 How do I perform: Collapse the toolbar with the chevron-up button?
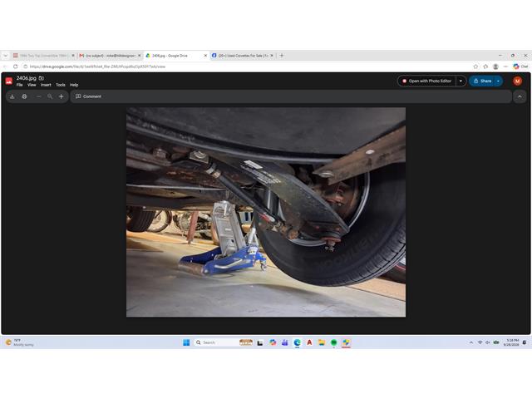(520, 96)
